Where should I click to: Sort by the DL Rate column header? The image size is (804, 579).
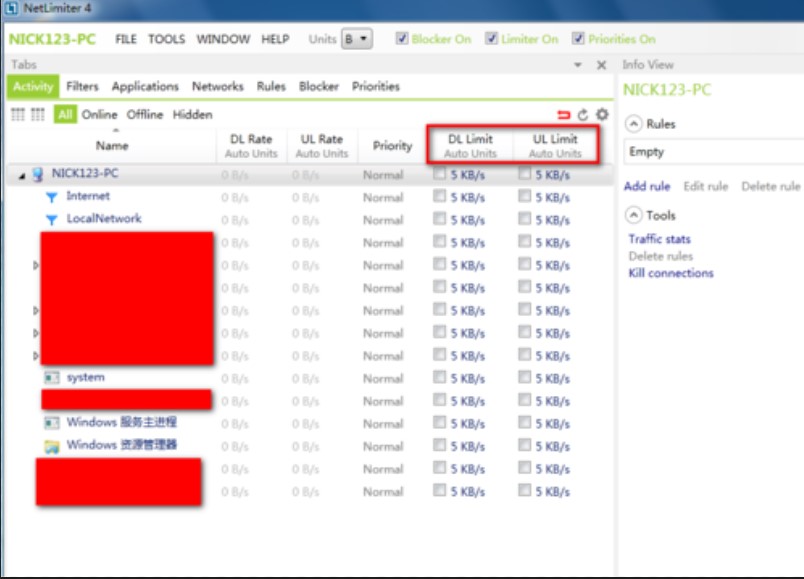tap(251, 146)
